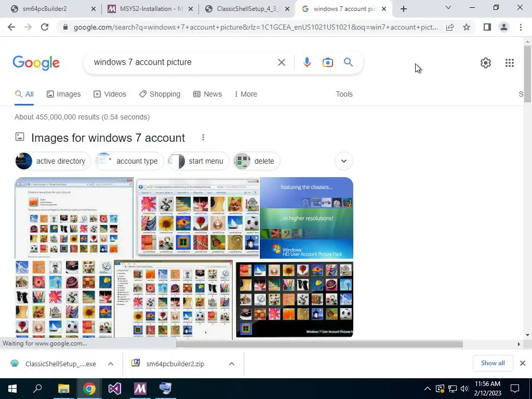Click the start menu suggestion chip
532x399 pixels.
(198, 161)
